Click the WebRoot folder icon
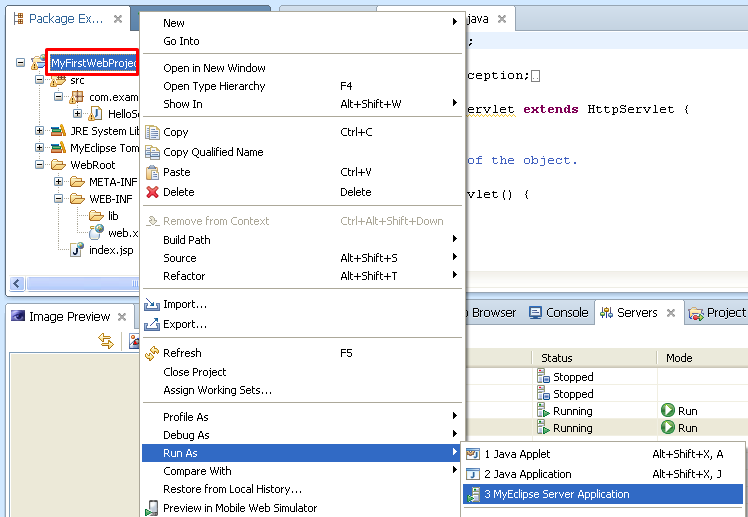 coord(58,165)
